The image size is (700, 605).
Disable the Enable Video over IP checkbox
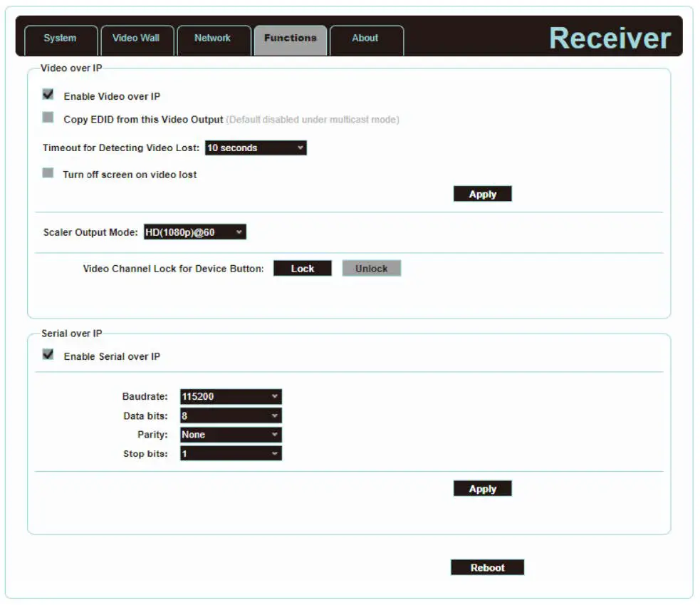(48, 93)
